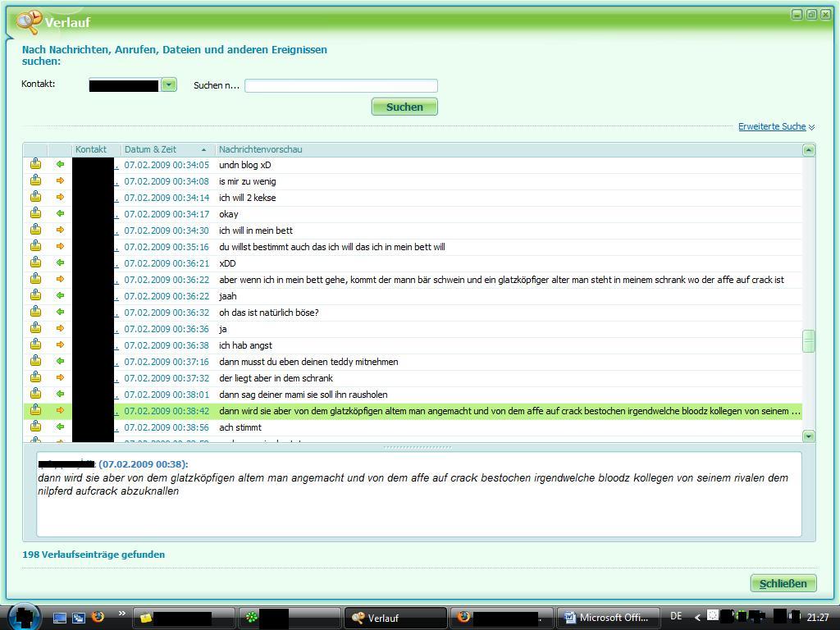Click message icon of 'ach stimmt' row
The width and height of the screenshot is (840, 630).
35,427
